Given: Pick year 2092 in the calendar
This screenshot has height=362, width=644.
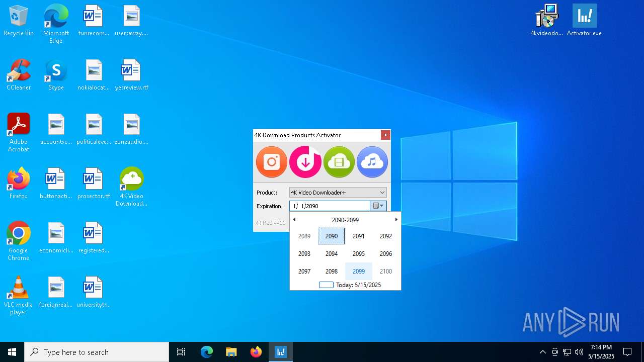Looking at the screenshot, I should click(386, 236).
